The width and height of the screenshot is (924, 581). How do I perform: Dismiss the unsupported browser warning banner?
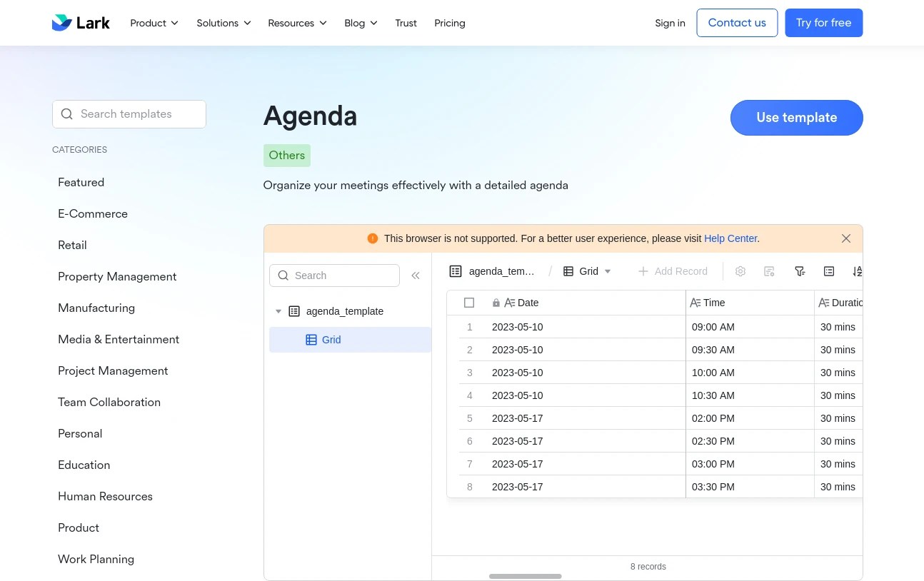(846, 238)
